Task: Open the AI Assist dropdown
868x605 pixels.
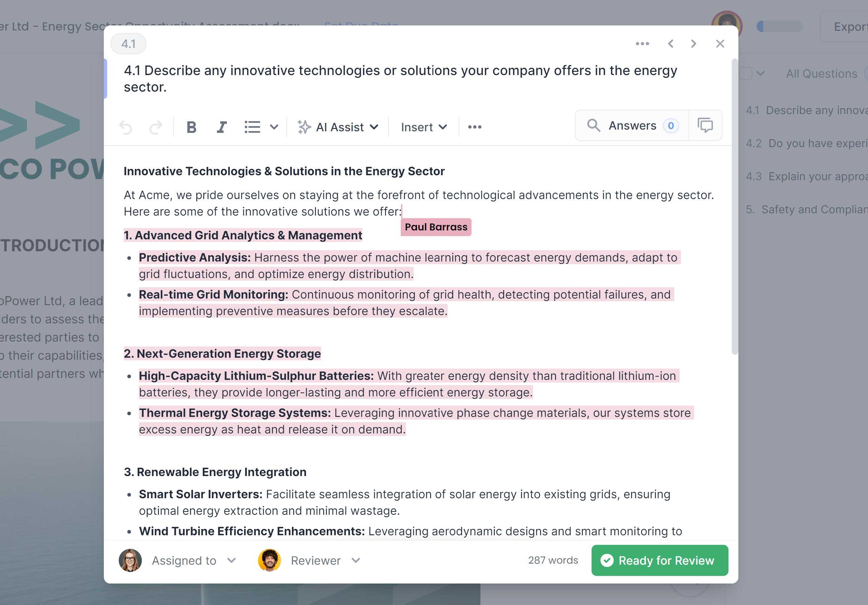Action: point(338,127)
